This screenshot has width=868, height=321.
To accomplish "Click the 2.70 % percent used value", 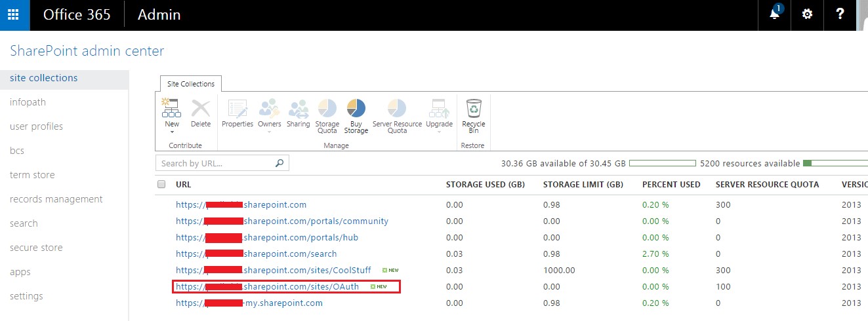I will [655, 254].
